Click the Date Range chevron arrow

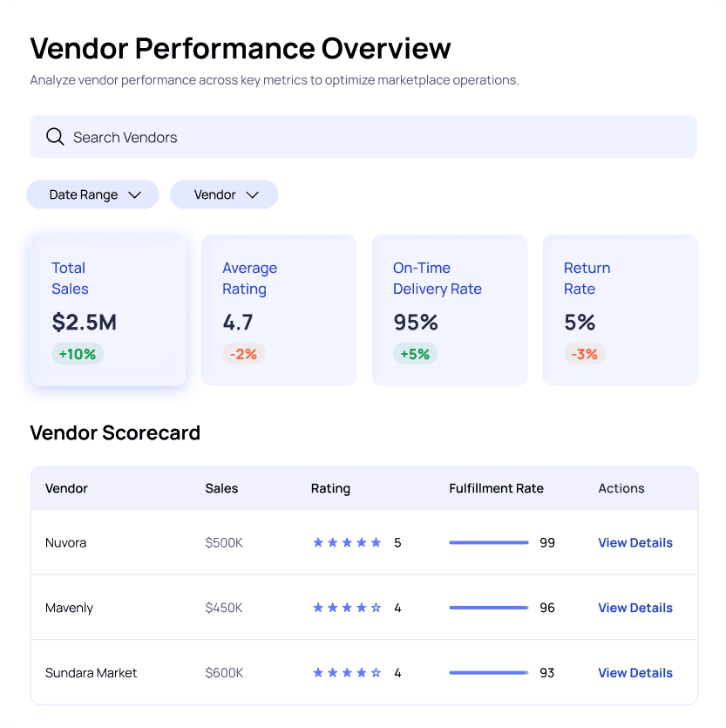[134, 194]
